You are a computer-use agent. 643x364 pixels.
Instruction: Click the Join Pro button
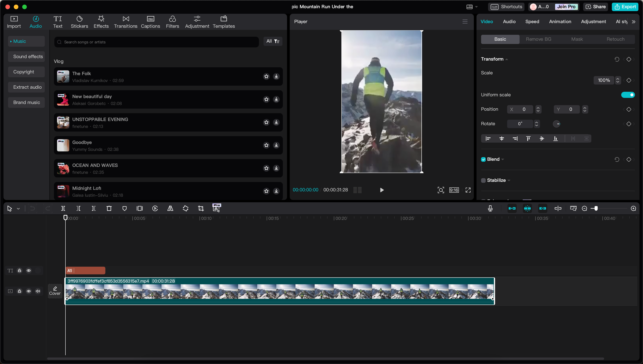click(566, 7)
